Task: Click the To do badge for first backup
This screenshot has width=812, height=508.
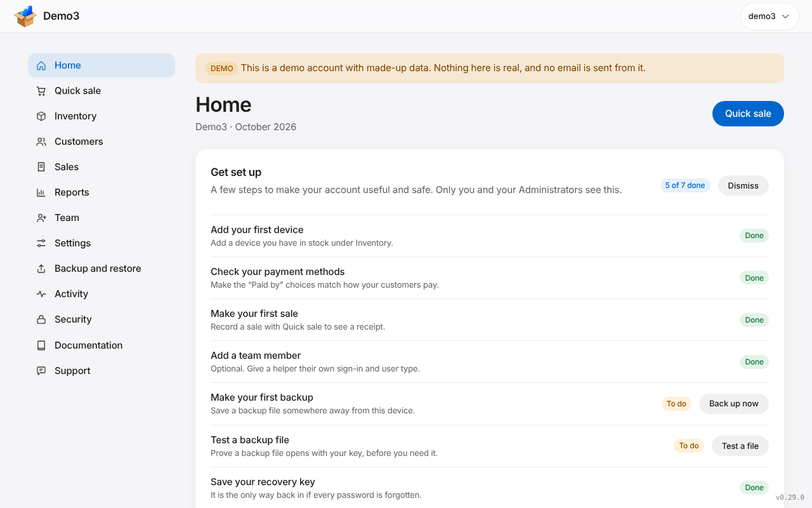Action: [x=676, y=404]
